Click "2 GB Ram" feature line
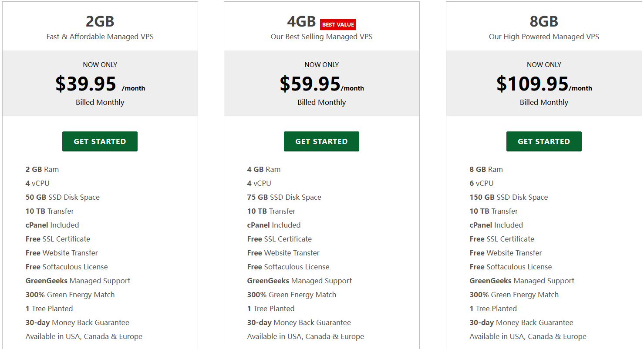 click(x=42, y=169)
